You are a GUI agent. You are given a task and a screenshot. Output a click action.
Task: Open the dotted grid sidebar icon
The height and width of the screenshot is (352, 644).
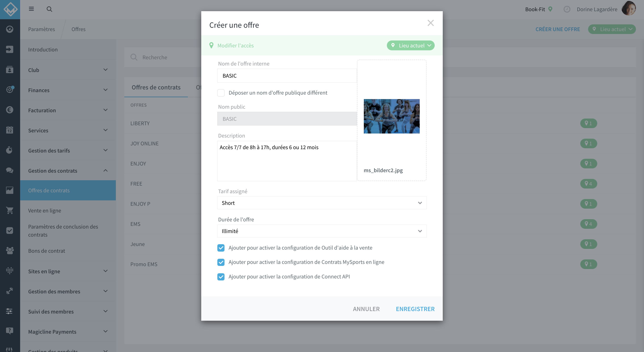tap(9, 271)
